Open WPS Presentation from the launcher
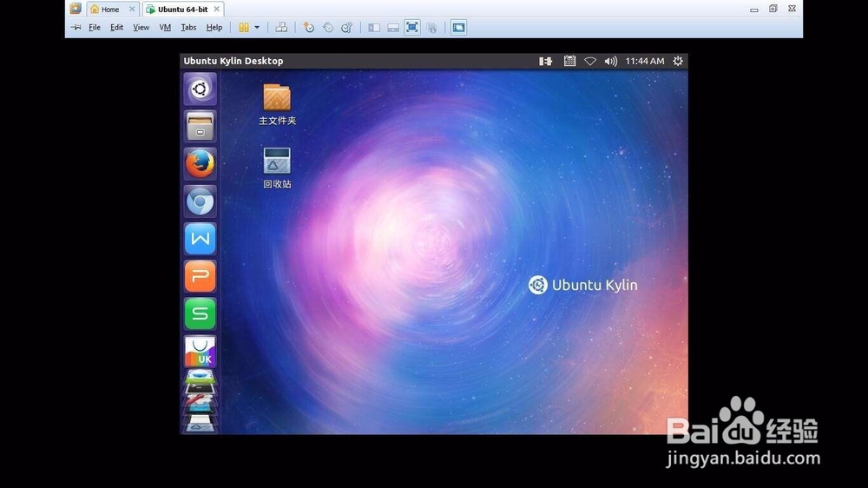Viewport: 868px width, 488px height. coord(200,276)
